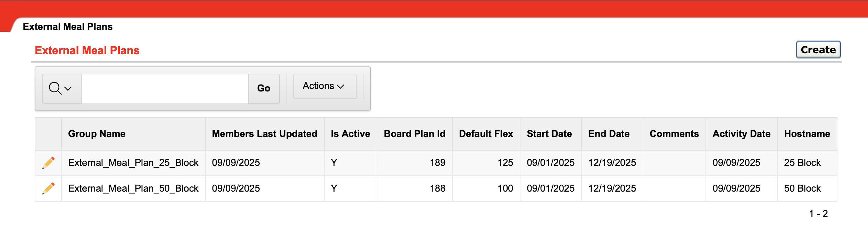This screenshot has width=868, height=249.
Task: Sort by the Group Name column header
Action: [x=97, y=134]
